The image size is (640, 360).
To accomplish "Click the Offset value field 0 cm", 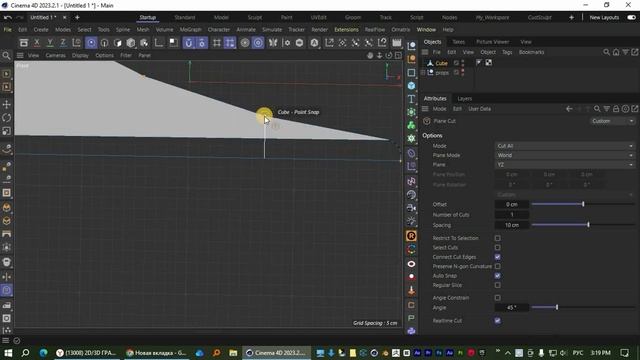I will click(x=512, y=204).
